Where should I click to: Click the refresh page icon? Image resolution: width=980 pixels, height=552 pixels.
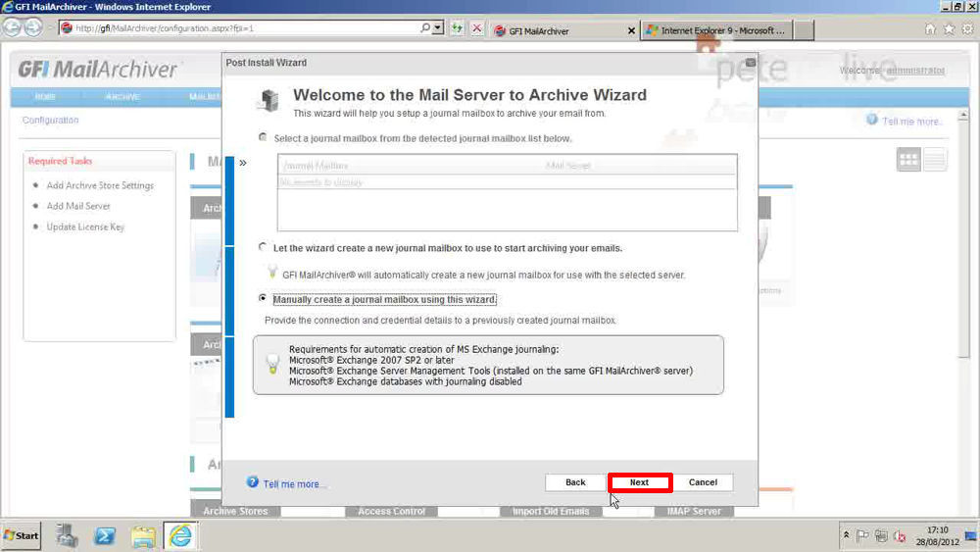[457, 28]
